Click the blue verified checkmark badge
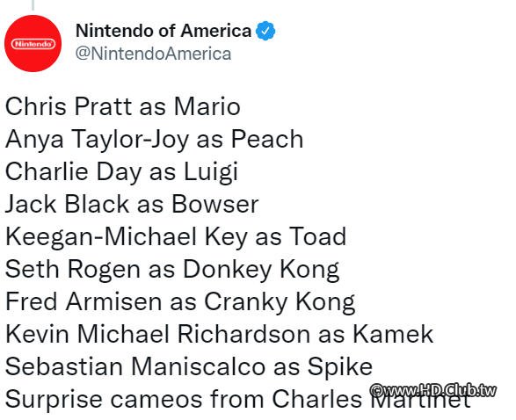Screen dimensions: 516x420 [x=265, y=31]
